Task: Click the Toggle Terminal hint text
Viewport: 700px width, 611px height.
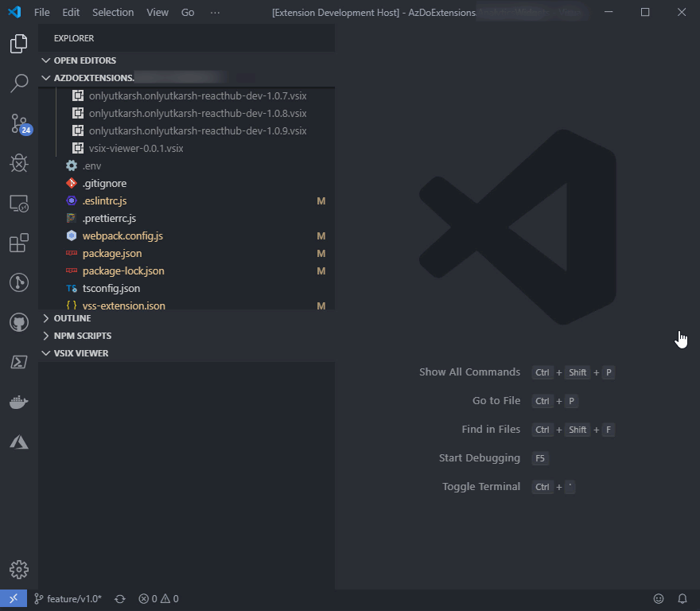Action: point(480,486)
